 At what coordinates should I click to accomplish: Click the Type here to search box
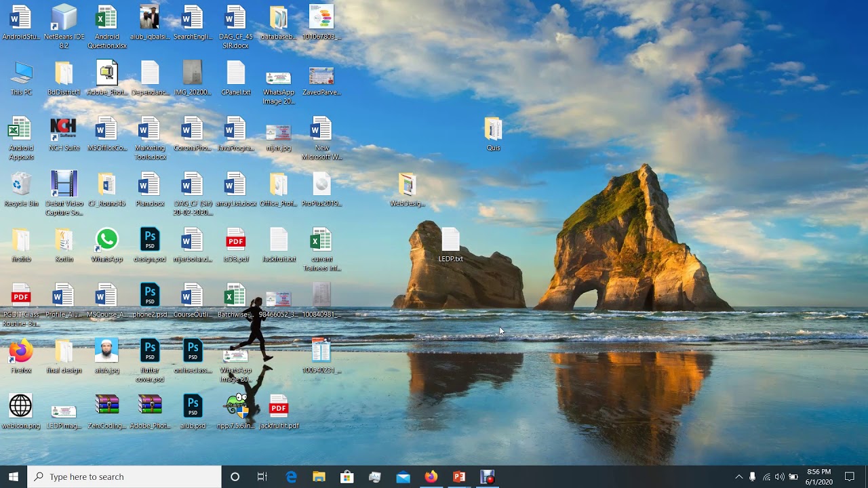(x=125, y=477)
